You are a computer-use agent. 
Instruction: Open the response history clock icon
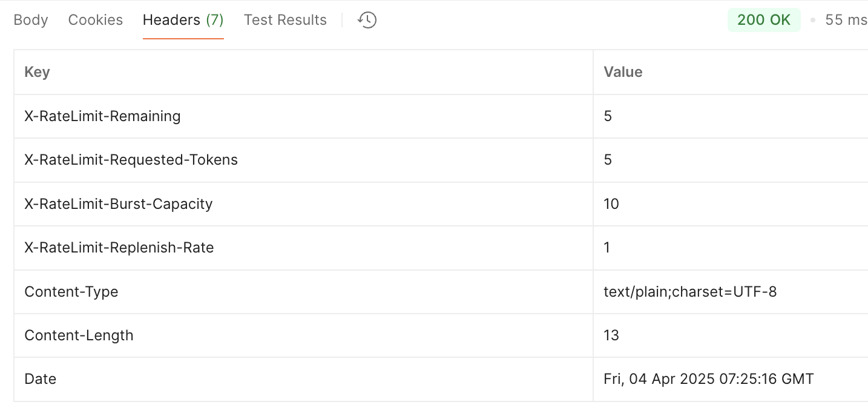[367, 20]
